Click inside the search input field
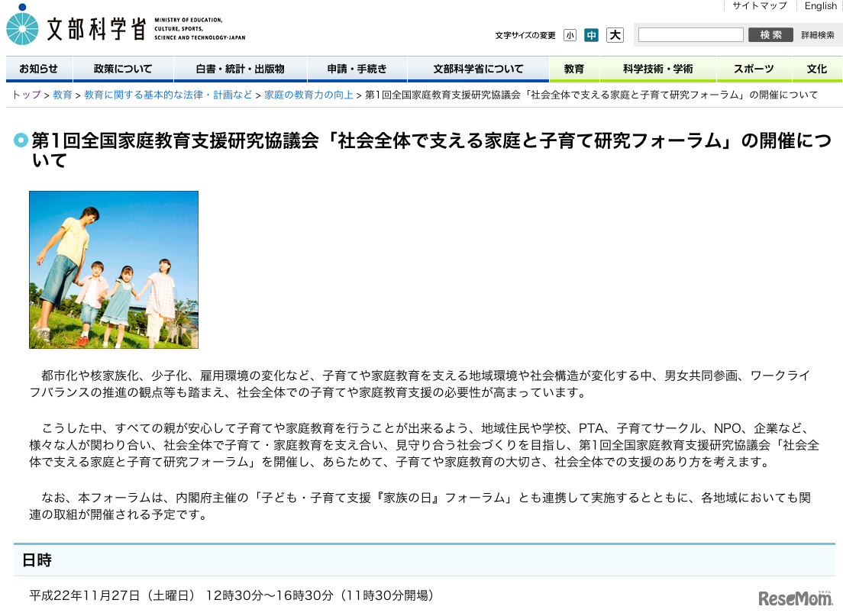843x616 pixels. tap(690, 34)
